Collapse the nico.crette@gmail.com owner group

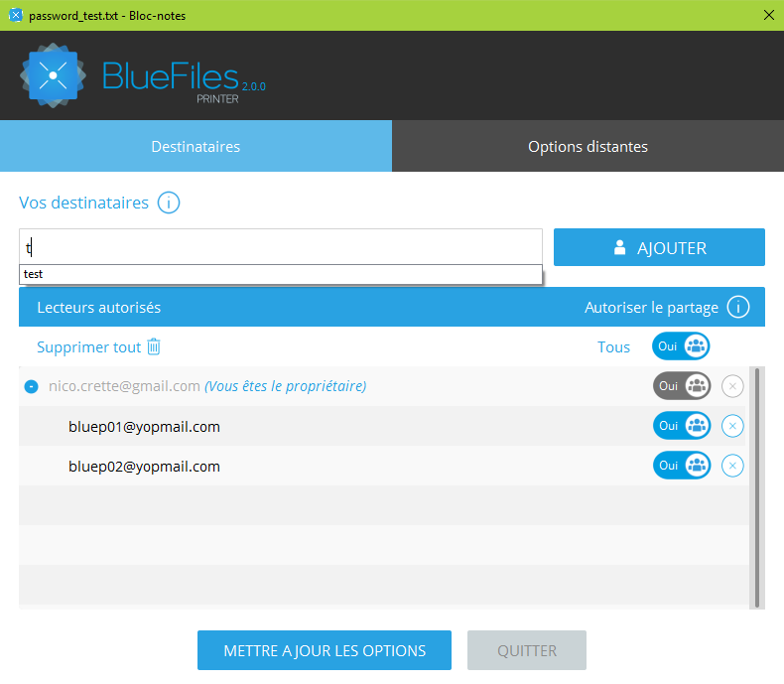point(32,386)
